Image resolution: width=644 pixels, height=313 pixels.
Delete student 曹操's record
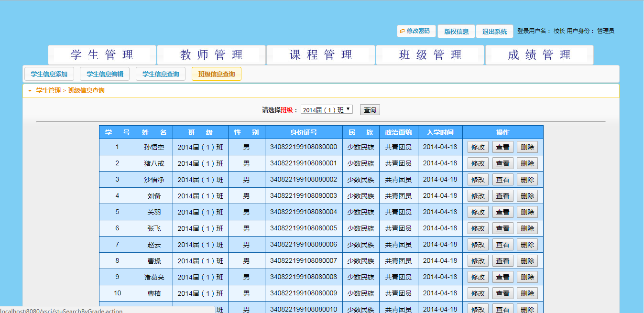click(527, 261)
